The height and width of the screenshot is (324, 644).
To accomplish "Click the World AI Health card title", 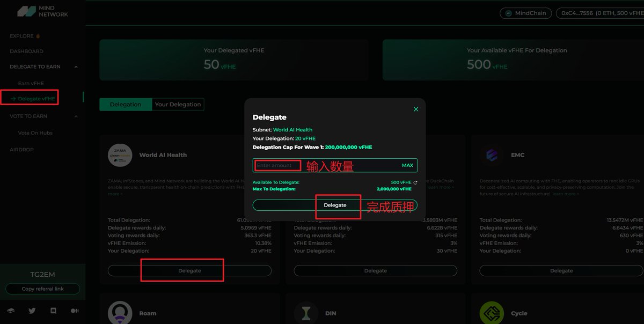I will tap(163, 155).
